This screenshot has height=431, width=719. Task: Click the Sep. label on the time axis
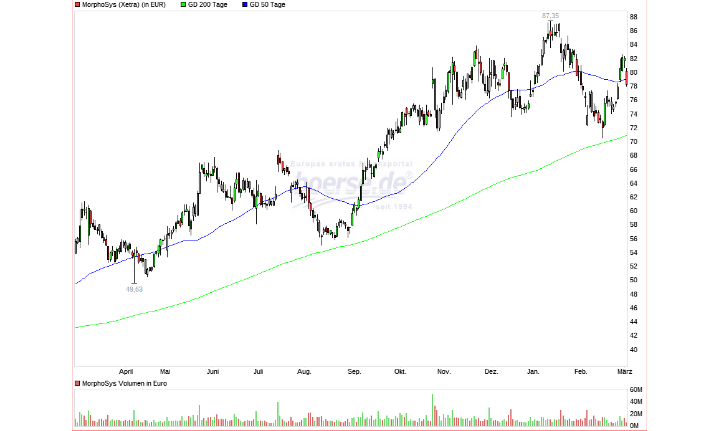[354, 371]
